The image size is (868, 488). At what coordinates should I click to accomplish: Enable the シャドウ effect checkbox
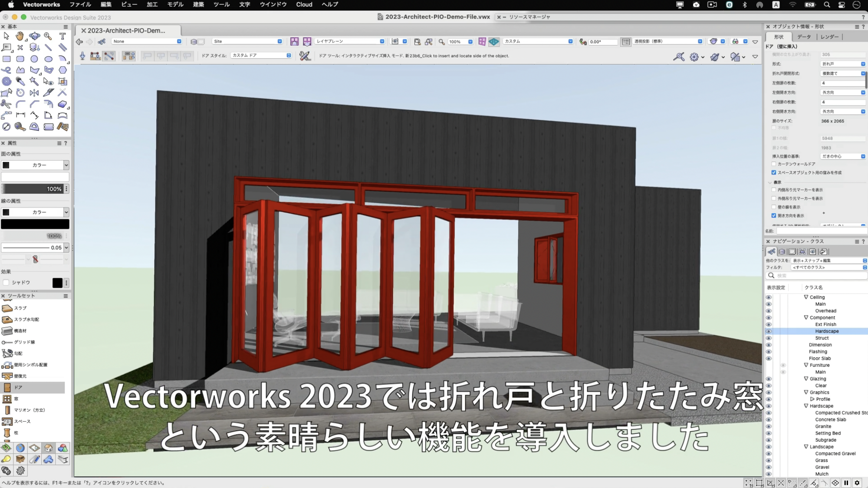click(6, 283)
